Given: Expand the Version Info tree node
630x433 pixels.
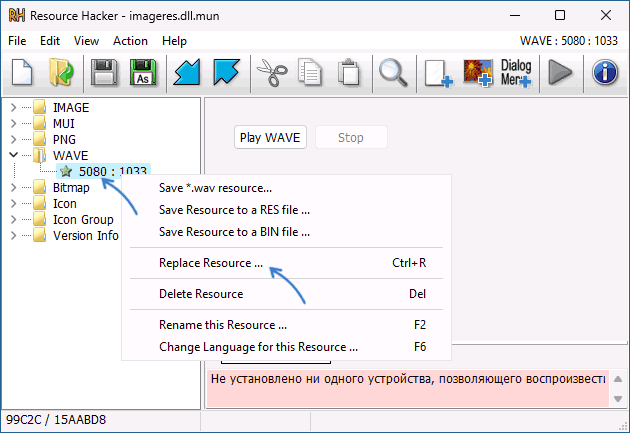Looking at the screenshot, I should point(13,235).
